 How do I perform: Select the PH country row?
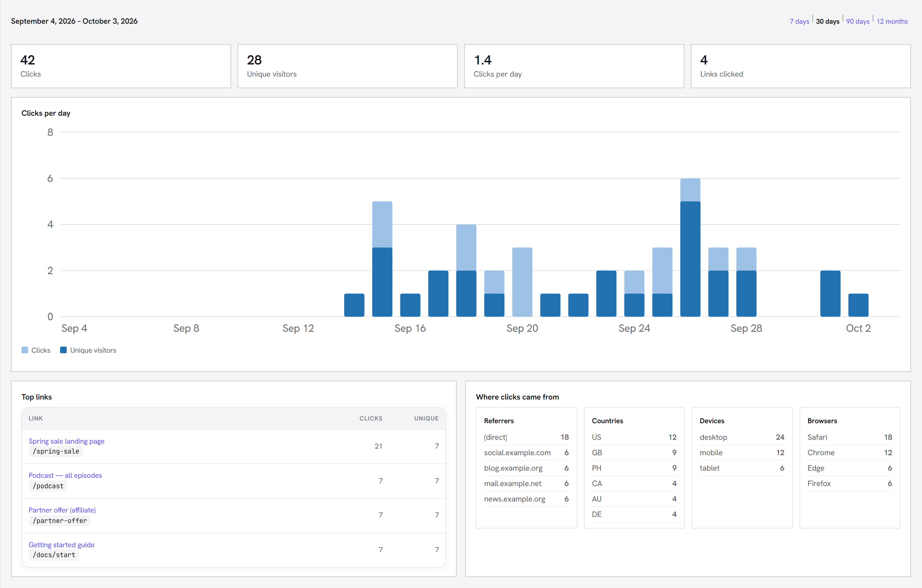pyautogui.click(x=634, y=468)
